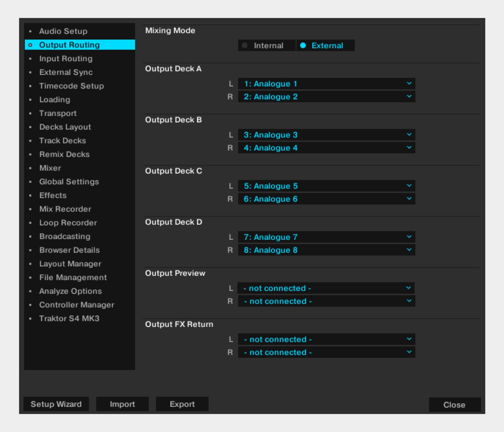Switch to Timecode Setup settings
The image size is (504, 432).
[71, 86]
